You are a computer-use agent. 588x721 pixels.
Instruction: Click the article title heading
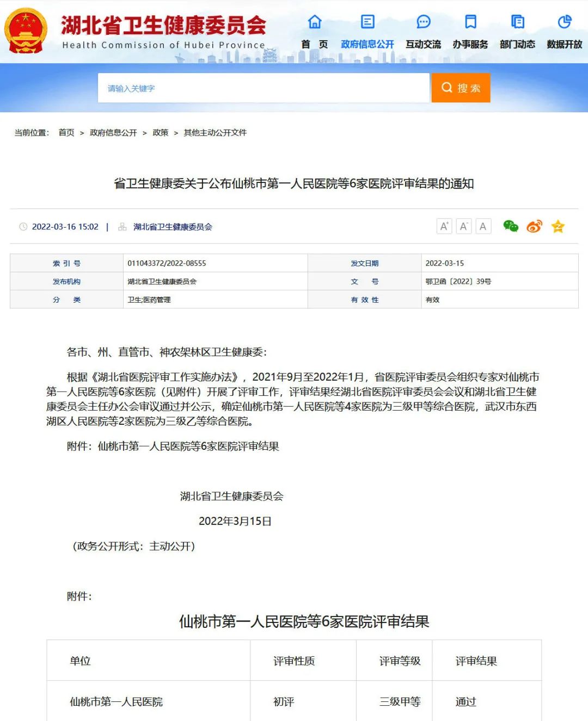point(294,184)
